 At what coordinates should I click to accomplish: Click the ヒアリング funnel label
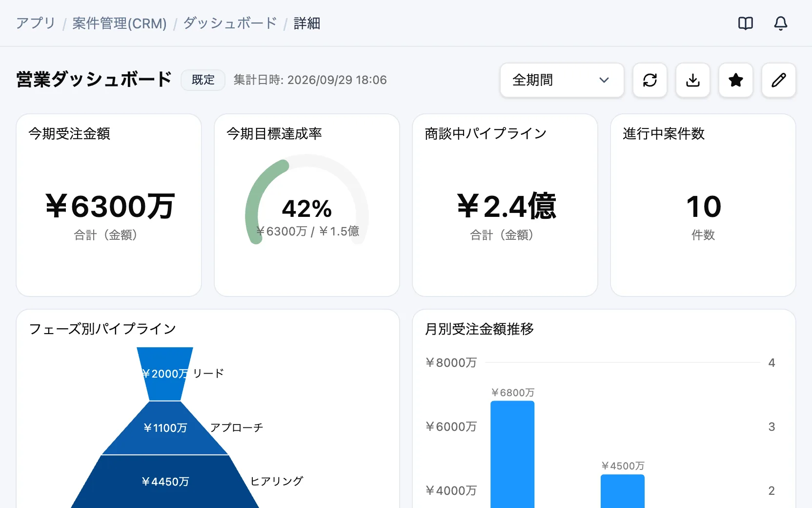(277, 481)
